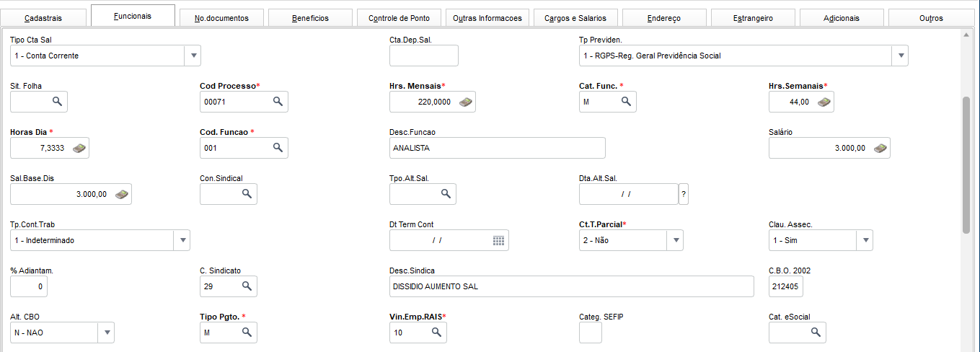980x352 pixels.
Task: Switch to the Cadastrais tab
Action: (43, 18)
